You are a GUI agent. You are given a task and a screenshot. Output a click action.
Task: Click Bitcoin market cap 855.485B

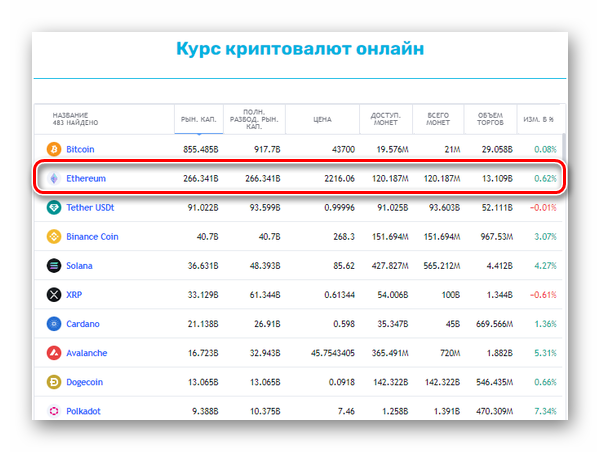(201, 149)
